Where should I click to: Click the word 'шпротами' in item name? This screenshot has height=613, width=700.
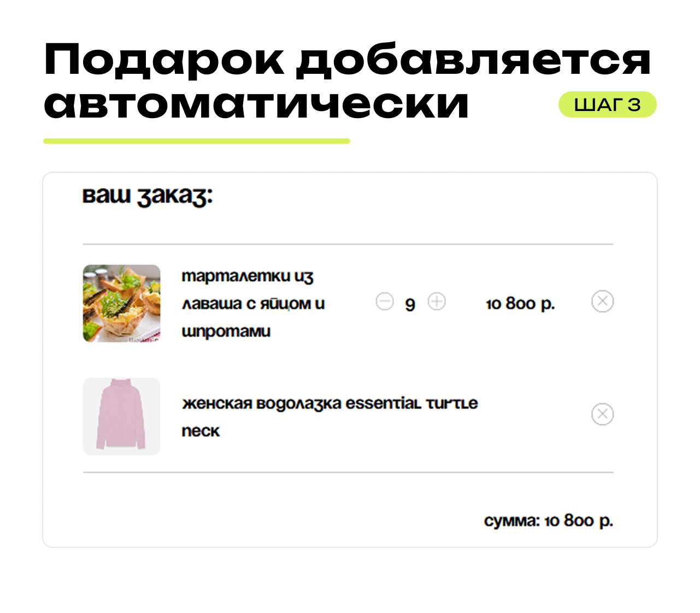(226, 332)
